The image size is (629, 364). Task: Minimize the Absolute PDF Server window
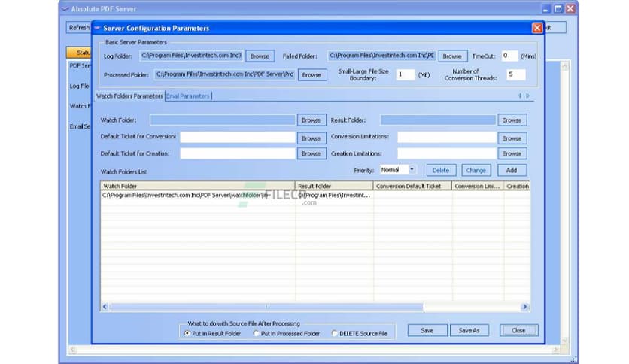pyautogui.click(x=545, y=8)
